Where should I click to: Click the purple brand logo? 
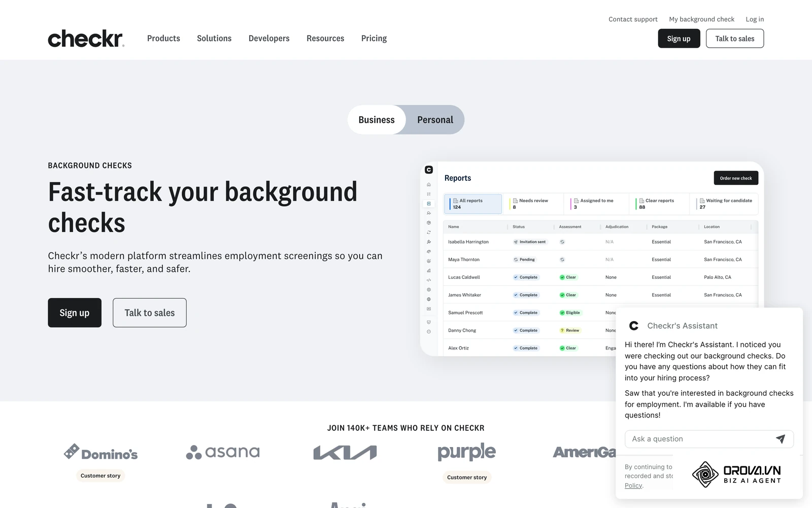click(x=467, y=452)
